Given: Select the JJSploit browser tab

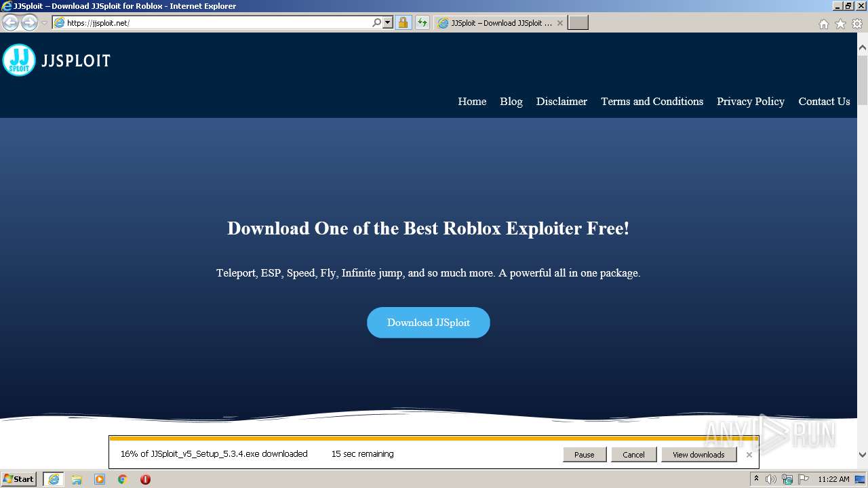Looking at the screenshot, I should pyautogui.click(x=500, y=22).
